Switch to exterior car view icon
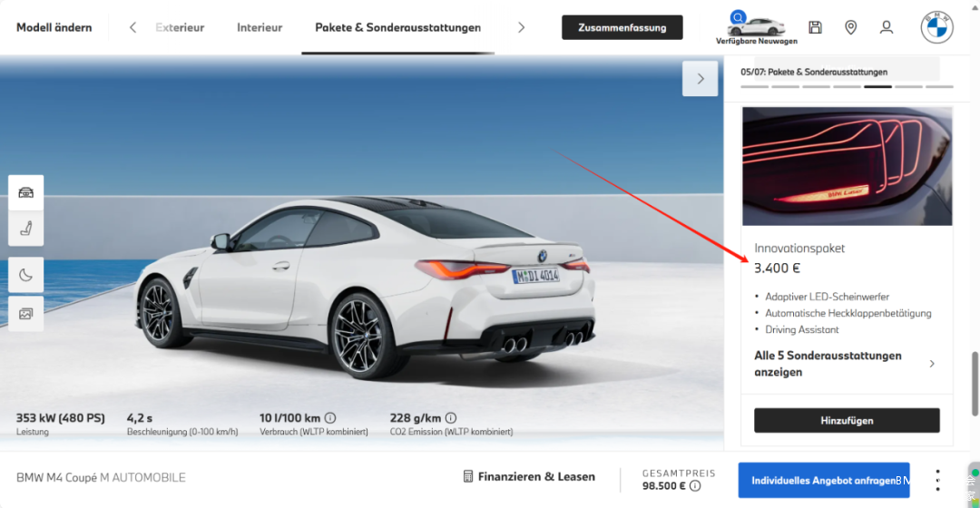Screen dimensions: 980x508 (x=26, y=192)
